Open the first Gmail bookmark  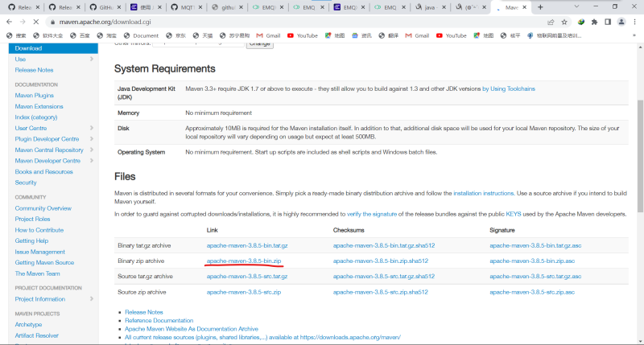pos(267,35)
